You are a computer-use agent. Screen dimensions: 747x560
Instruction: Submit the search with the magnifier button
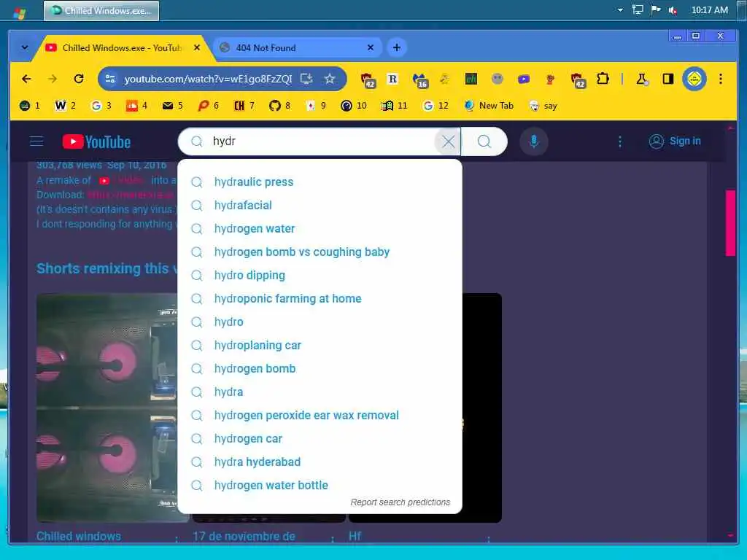coord(484,141)
